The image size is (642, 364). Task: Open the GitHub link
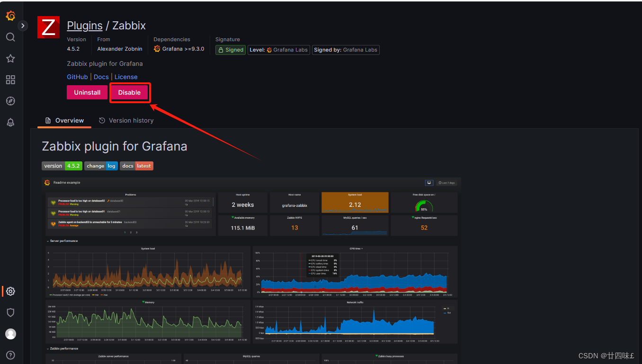[x=77, y=77]
